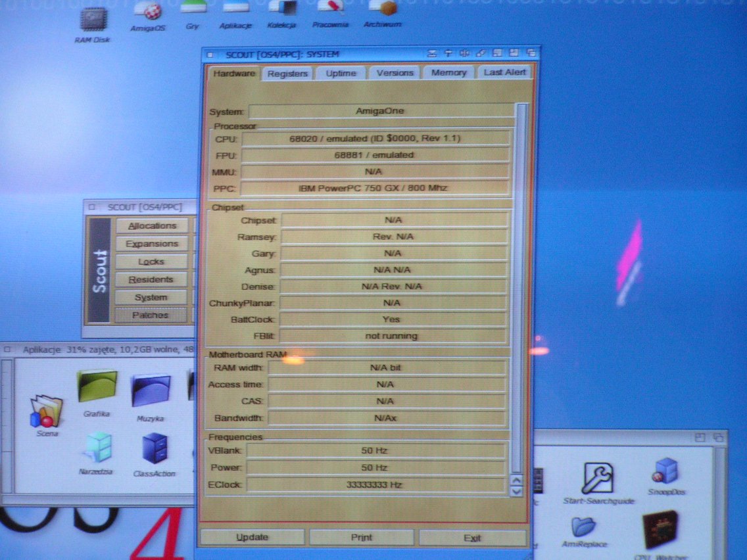Select the ClassAction cabinet icon
Screen dimensions: 747x560
tap(155, 448)
